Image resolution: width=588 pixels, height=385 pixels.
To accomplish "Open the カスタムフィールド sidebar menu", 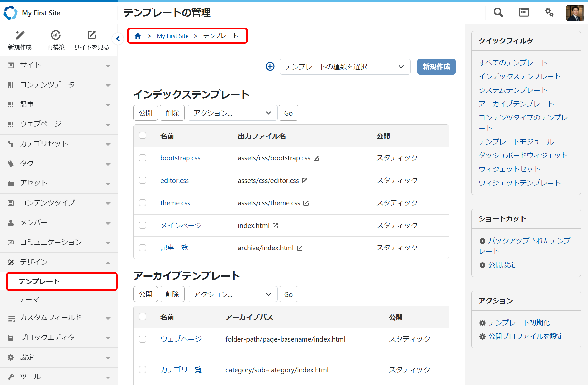I will tap(59, 318).
